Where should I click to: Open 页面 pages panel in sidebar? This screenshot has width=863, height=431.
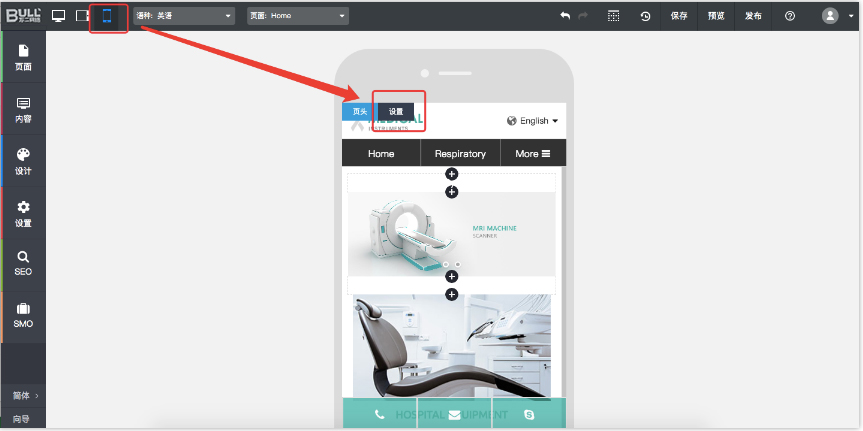(x=23, y=58)
